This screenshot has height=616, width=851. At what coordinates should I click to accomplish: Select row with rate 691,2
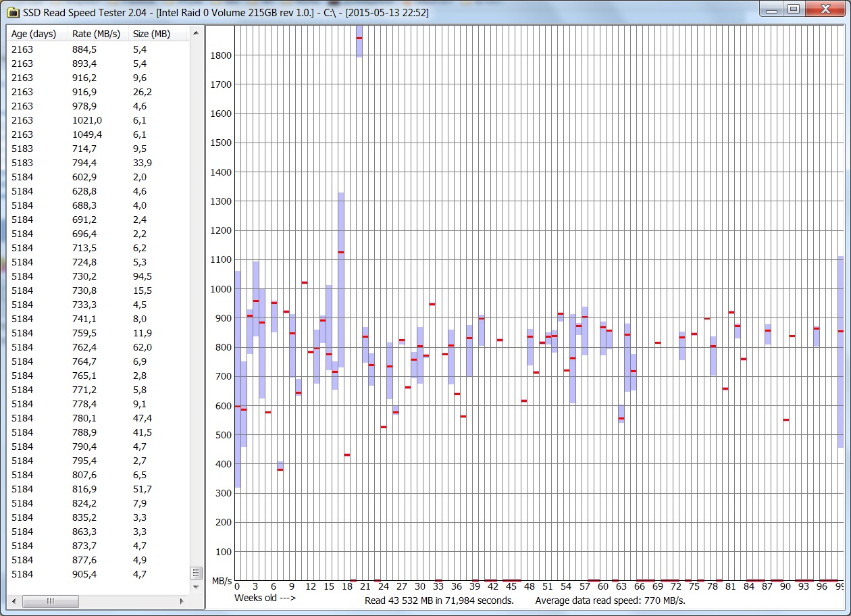point(97,220)
